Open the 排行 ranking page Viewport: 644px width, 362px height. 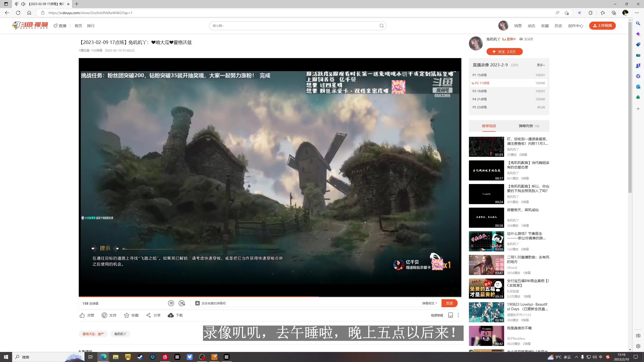click(x=91, y=26)
